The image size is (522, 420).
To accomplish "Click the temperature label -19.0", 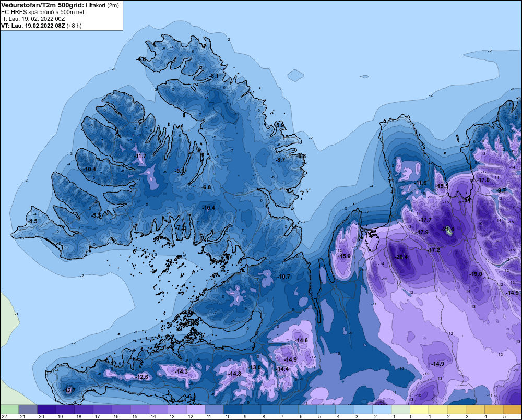I will [476, 274].
